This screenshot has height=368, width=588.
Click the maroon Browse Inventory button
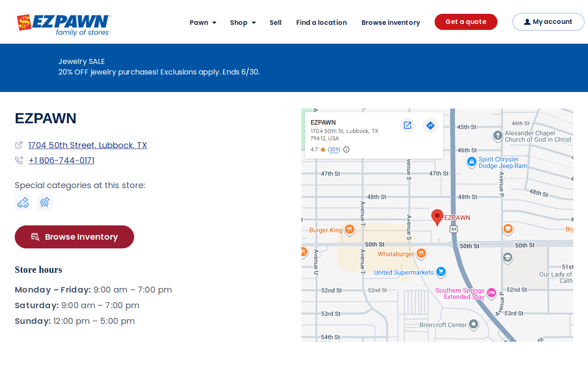tap(74, 237)
